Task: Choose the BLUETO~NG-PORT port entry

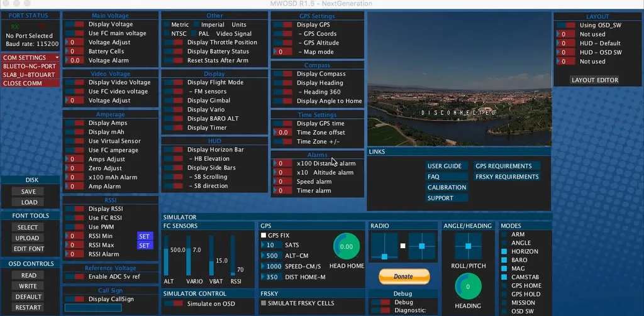Action: coord(30,66)
